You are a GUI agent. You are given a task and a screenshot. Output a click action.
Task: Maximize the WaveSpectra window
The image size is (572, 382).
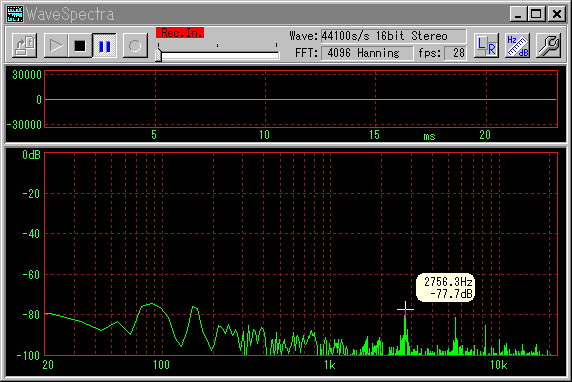coord(537,14)
